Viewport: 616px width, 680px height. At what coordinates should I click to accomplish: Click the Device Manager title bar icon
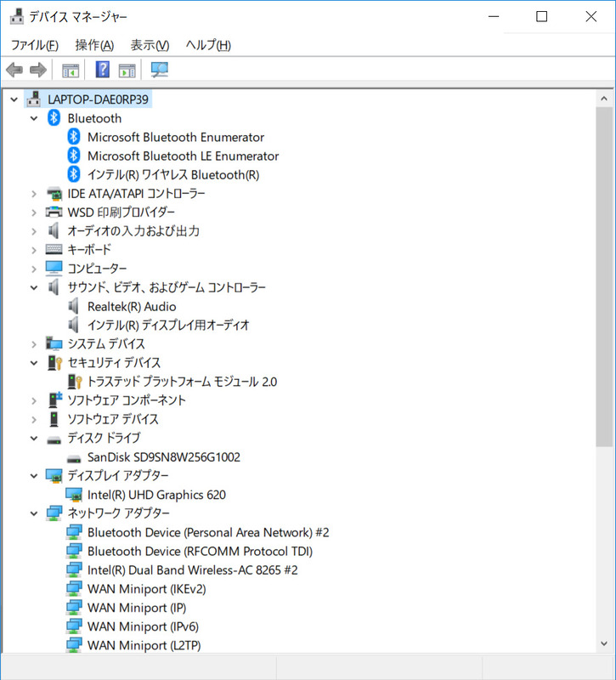point(16,16)
